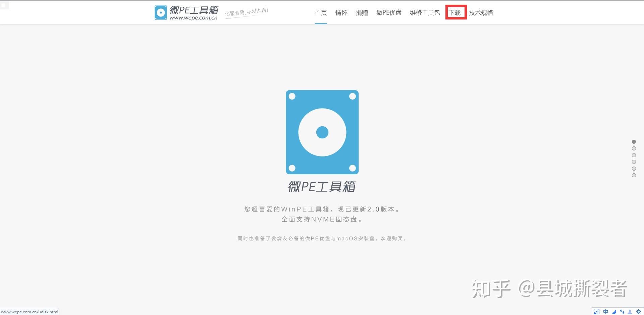Jump to section four via fourth indicator dot
The width and height of the screenshot is (644, 315).
click(x=634, y=162)
